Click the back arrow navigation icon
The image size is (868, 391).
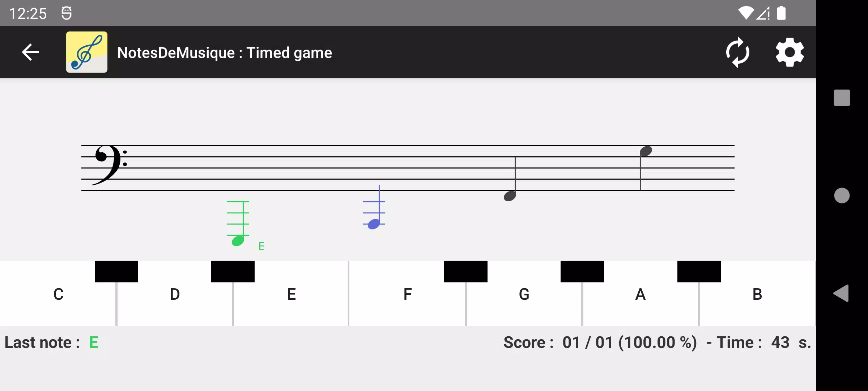(x=30, y=52)
